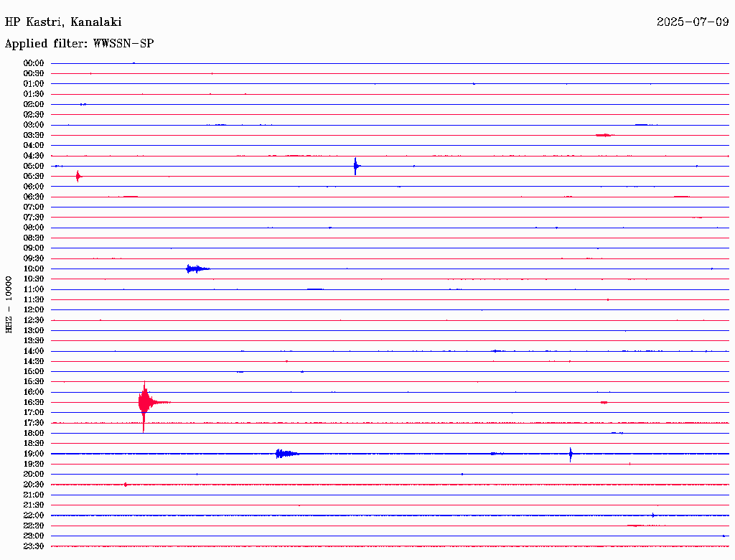Select the 05:00 time label
The height and width of the screenshot is (560, 735).
point(34,166)
